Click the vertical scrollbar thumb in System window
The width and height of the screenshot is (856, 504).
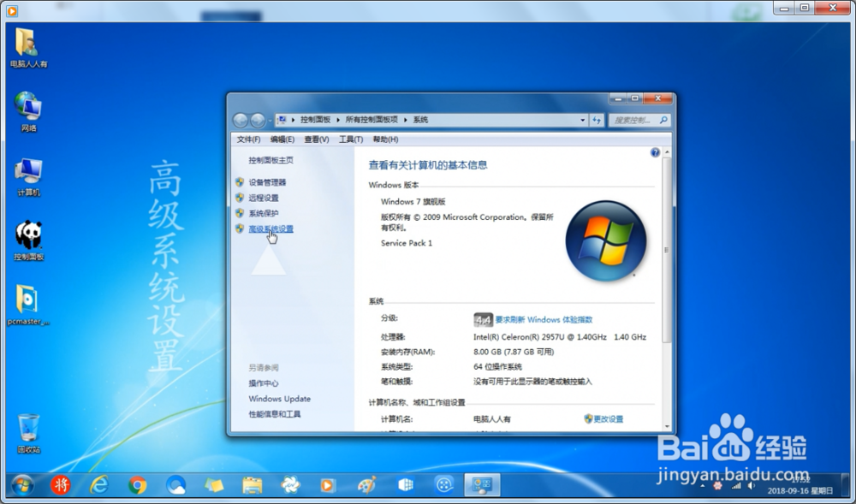(x=667, y=250)
